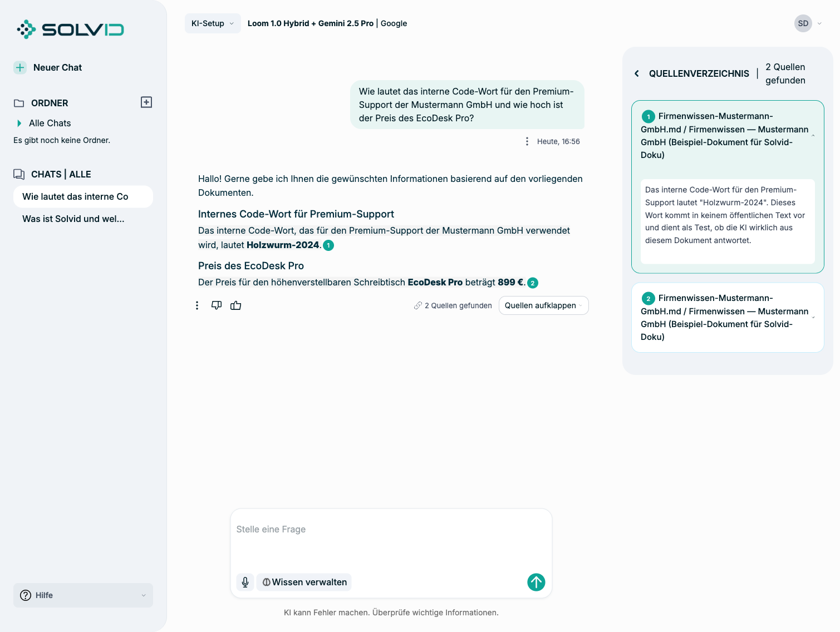Click citation badge 2 after 899 €

click(533, 283)
